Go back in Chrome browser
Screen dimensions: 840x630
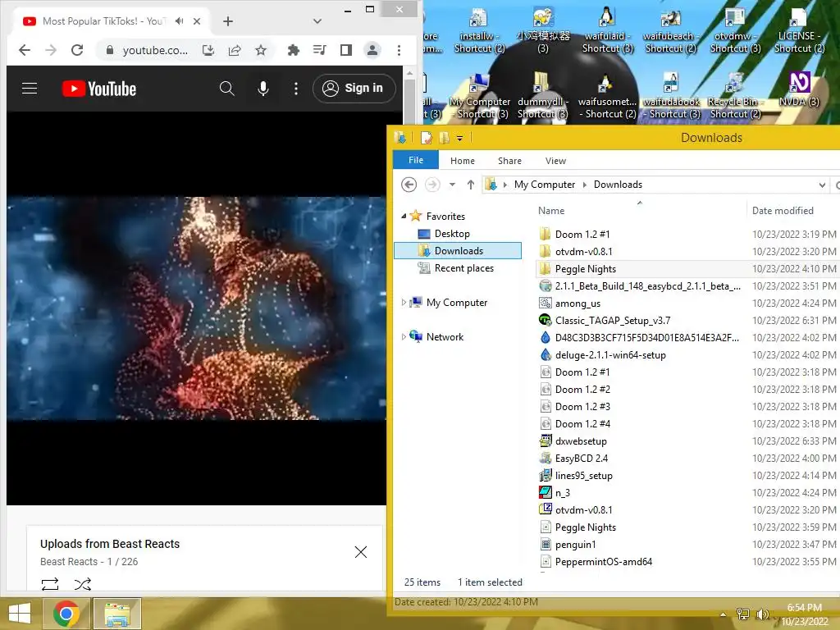[x=24, y=50]
